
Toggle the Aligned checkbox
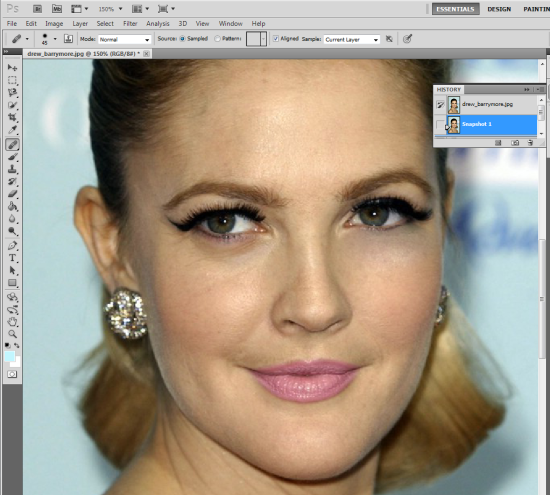[276, 39]
